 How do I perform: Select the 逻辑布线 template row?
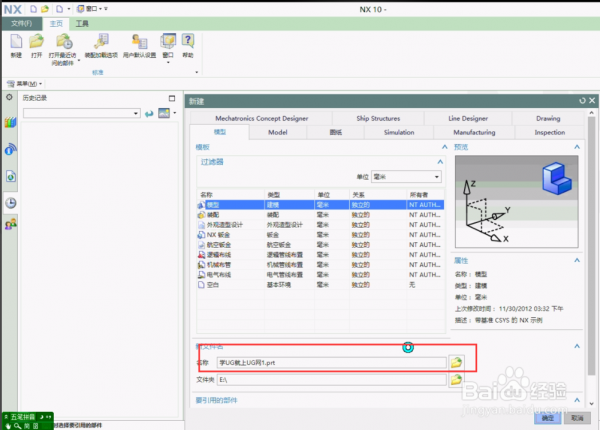coord(320,255)
